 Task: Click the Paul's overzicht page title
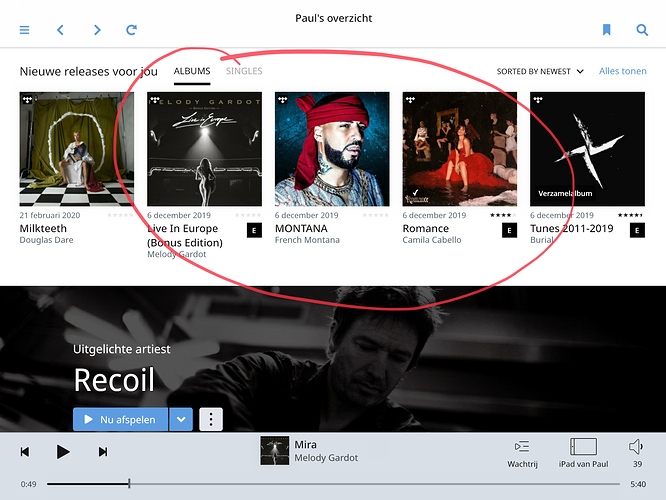pos(333,18)
